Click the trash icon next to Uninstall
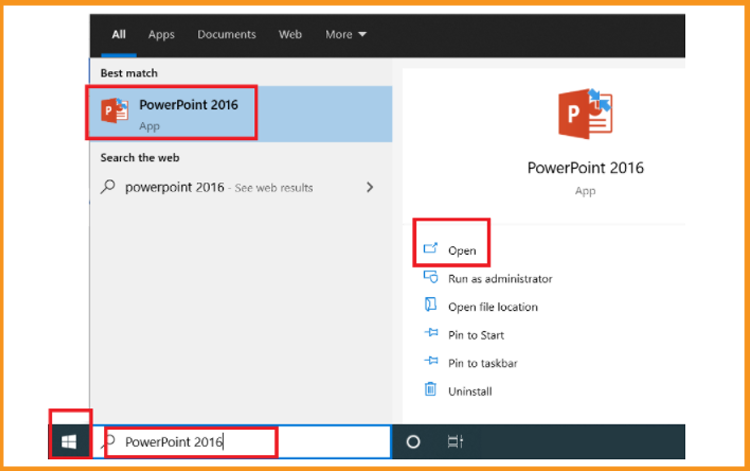 tap(430, 389)
